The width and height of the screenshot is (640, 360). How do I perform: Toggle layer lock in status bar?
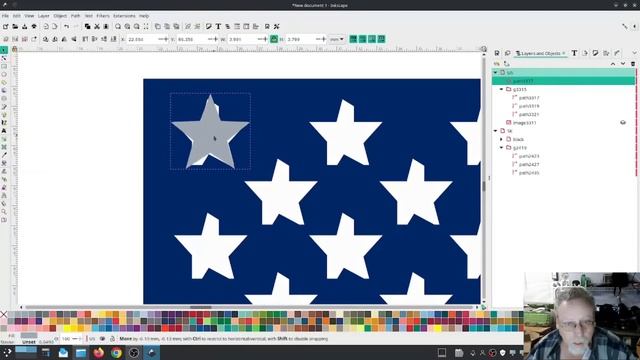point(112,339)
